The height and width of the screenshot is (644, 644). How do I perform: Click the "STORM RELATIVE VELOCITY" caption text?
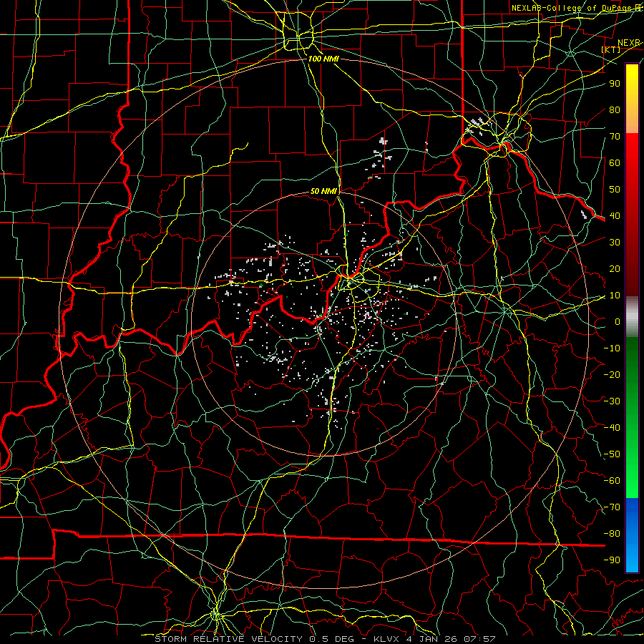click(x=228, y=639)
